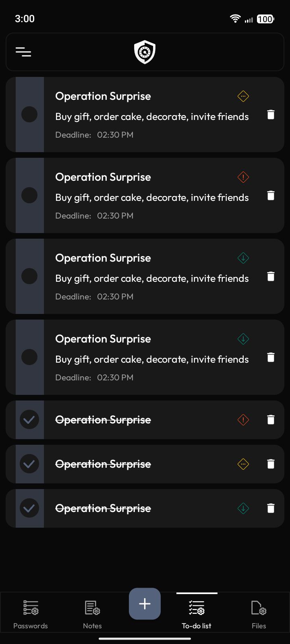Image resolution: width=290 pixels, height=644 pixels.
Task: Click green priority icon on the completed task
Action: (x=243, y=508)
